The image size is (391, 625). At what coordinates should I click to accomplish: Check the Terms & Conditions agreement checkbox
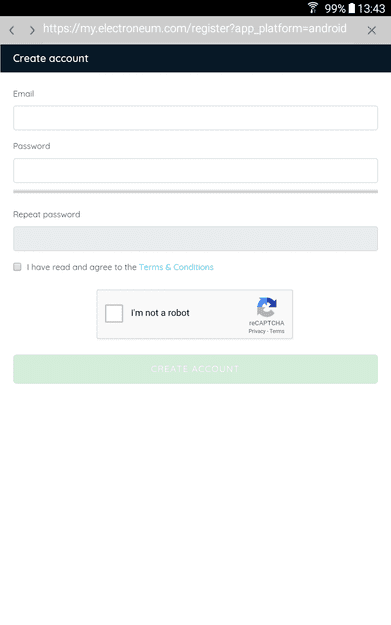click(x=17, y=267)
